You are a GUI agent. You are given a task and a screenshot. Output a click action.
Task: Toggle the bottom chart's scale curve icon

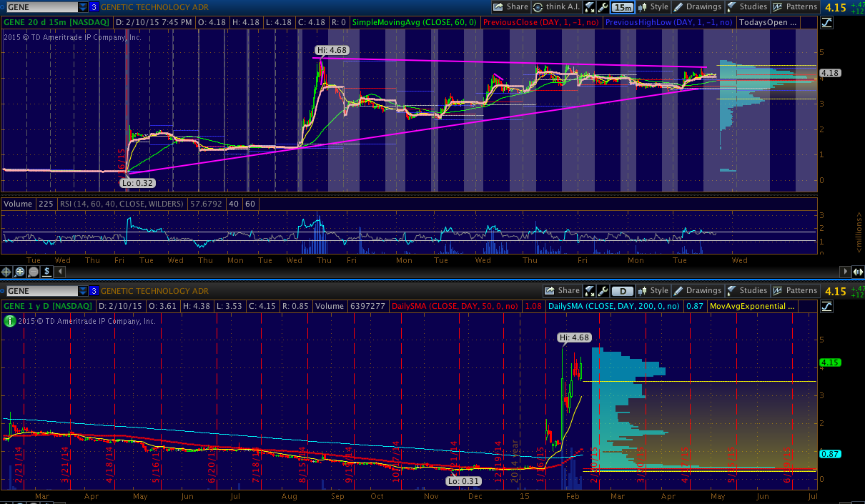pyautogui.click(x=826, y=306)
